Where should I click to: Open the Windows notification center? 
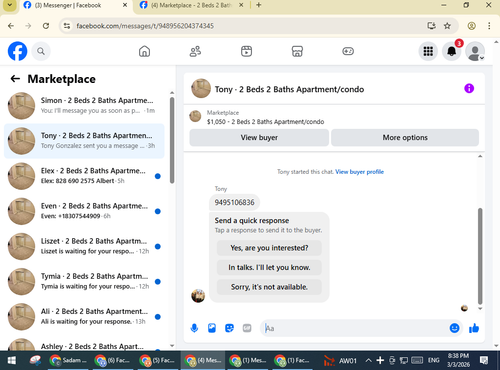click(x=484, y=360)
